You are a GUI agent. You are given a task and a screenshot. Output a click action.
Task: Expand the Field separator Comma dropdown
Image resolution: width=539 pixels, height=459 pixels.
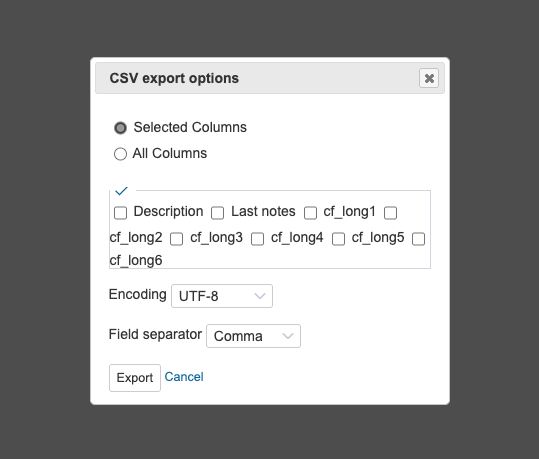click(x=253, y=336)
